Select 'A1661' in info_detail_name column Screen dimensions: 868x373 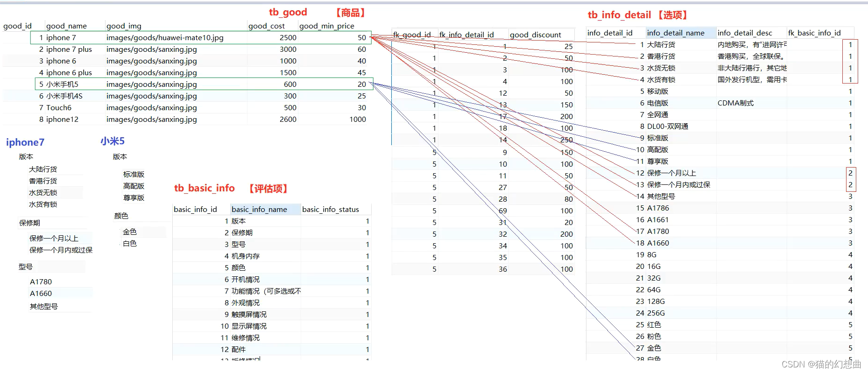point(658,220)
